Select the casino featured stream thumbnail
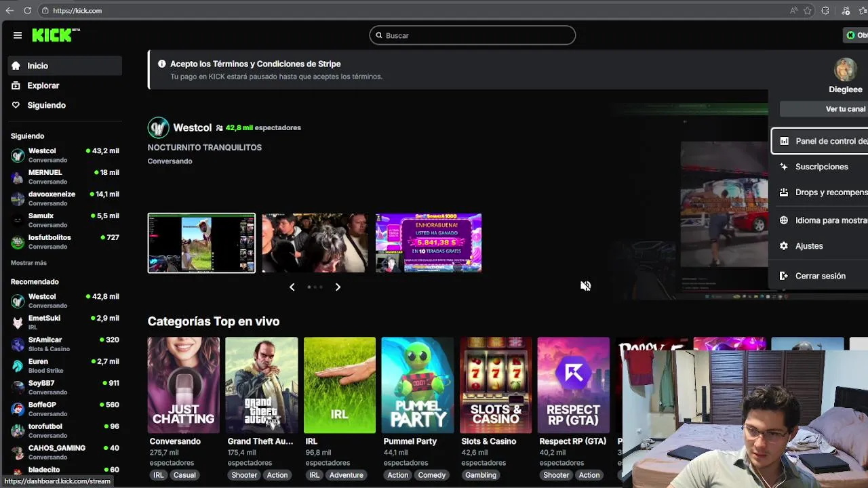The height and width of the screenshot is (488, 868). pyautogui.click(x=429, y=243)
